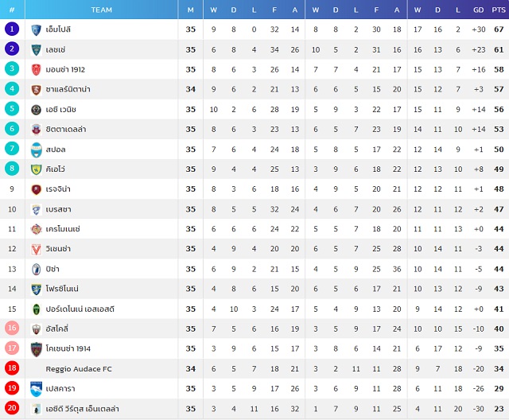Click the เปสคารา dolphin crest icon
This screenshot has width=509, height=420.
pyautogui.click(x=36, y=389)
